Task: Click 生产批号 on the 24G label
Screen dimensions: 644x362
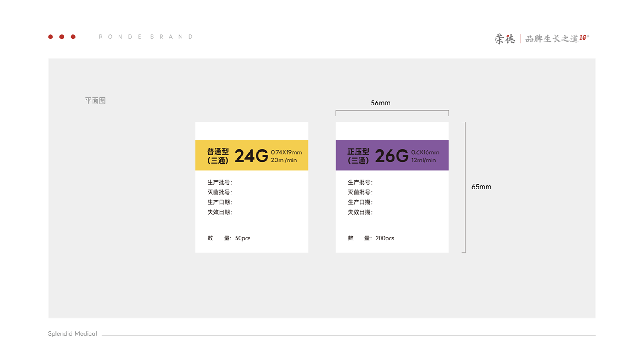Action: coord(220,182)
